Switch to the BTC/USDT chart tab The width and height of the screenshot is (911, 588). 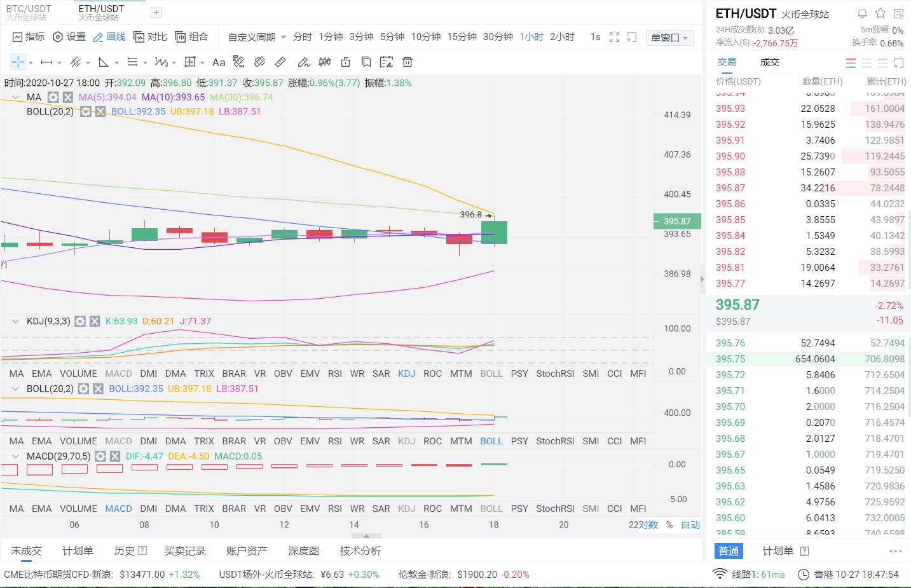pos(29,12)
